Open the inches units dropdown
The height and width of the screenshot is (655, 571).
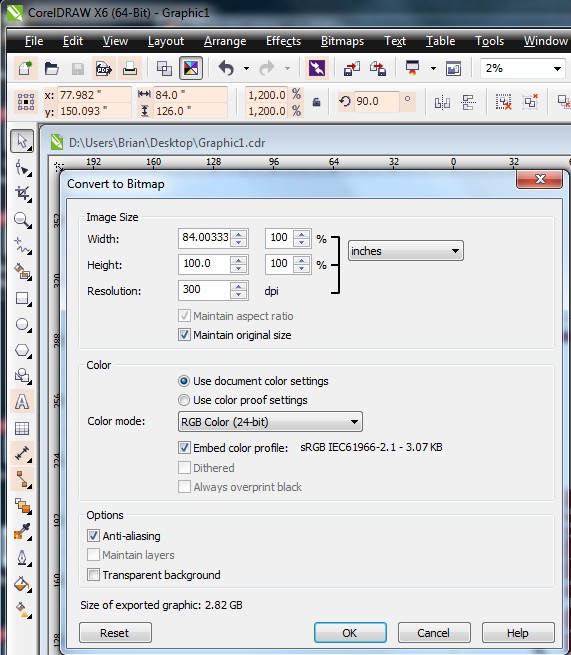click(406, 251)
